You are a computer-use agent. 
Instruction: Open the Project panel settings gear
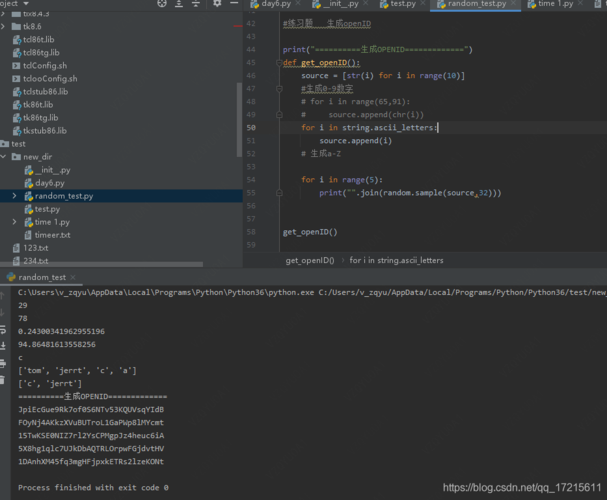pyautogui.click(x=217, y=3)
